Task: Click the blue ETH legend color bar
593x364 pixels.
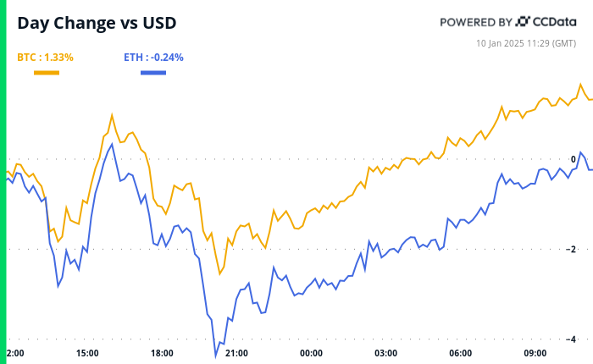Action: pyautogui.click(x=152, y=73)
